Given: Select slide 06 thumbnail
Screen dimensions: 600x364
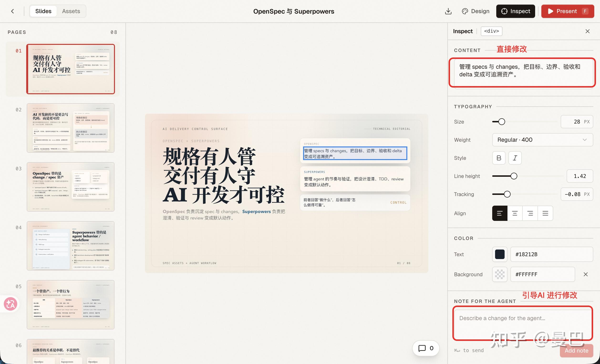Looking at the screenshot, I should [71, 351].
